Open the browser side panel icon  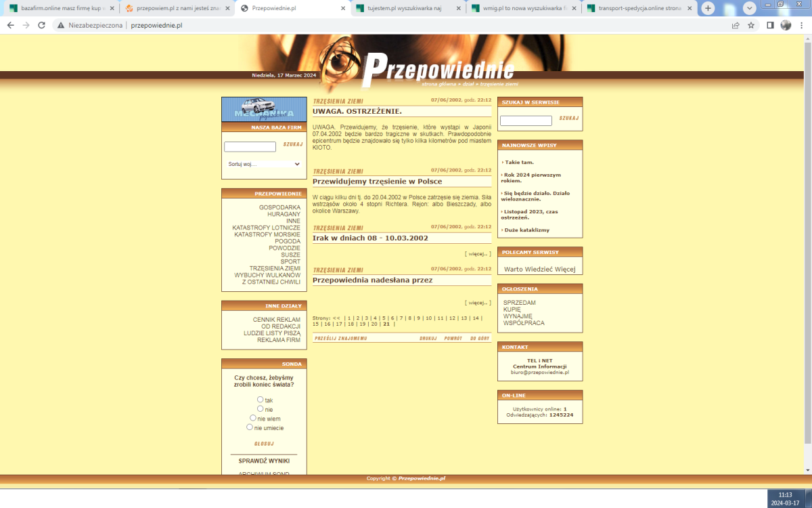pos(770,25)
